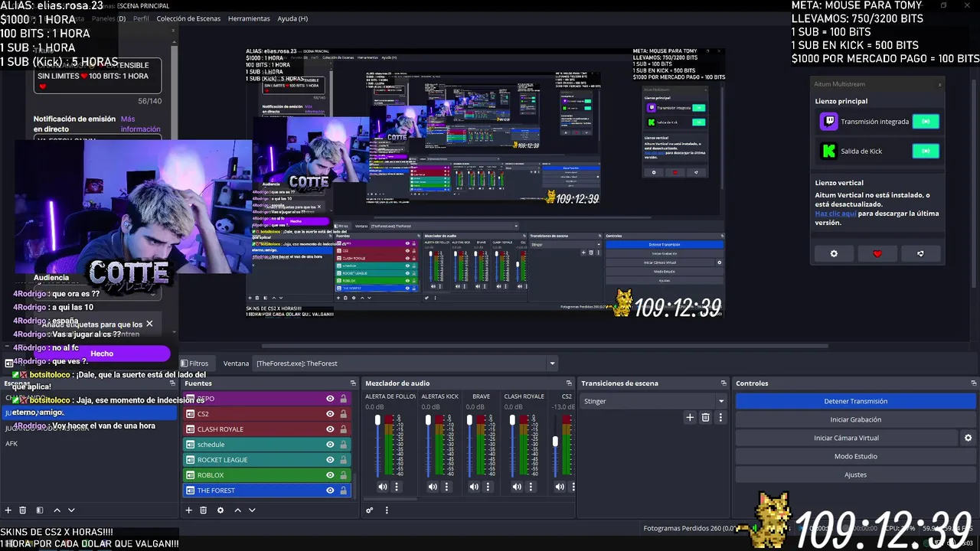980x551 pixels.
Task: Move scene up in Escenas toolbar
Action: tap(57, 510)
